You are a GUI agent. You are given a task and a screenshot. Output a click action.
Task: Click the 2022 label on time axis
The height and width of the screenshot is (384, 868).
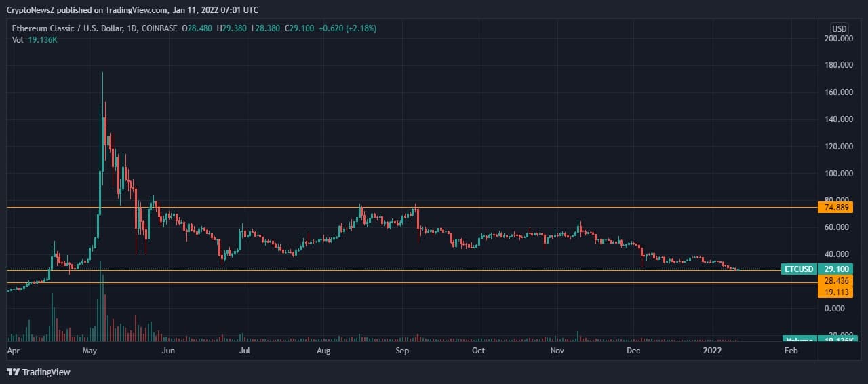click(x=712, y=351)
